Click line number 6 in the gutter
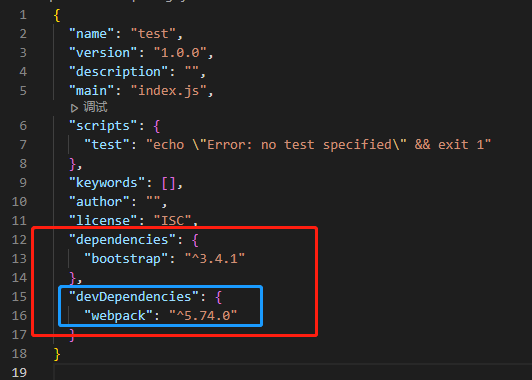Screen dimensions: 532x380 (23, 126)
